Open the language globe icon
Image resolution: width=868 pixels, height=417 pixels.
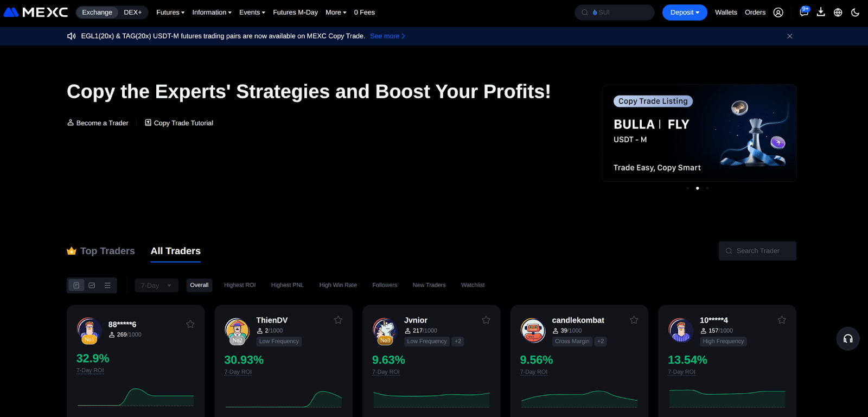[838, 12]
